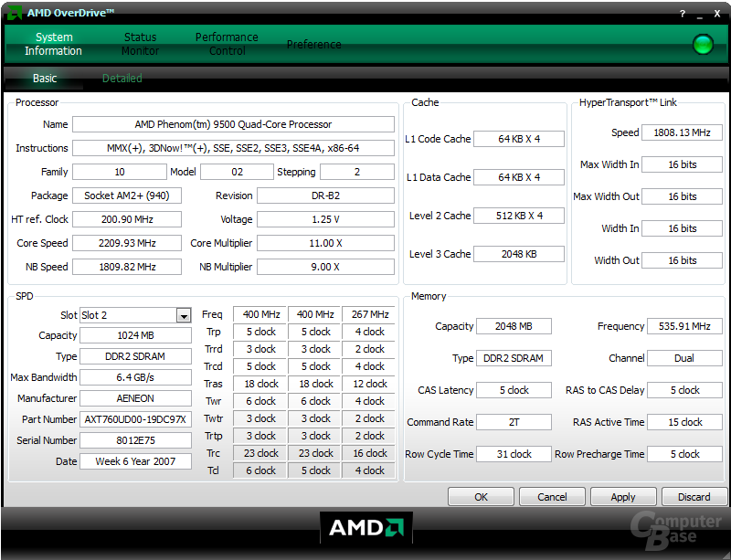Switch to the Detailed sub-tab
Screen dimensions: 731x560
pyautogui.click(x=122, y=78)
